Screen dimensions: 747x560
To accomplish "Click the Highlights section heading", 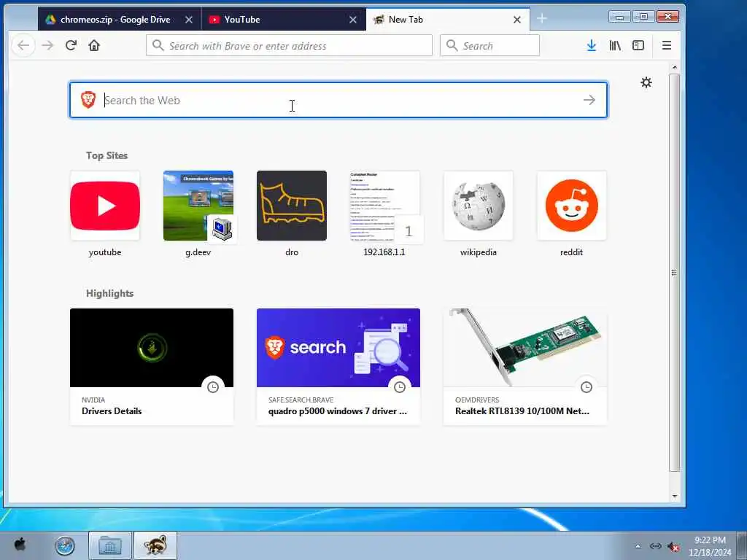I will point(109,293).
